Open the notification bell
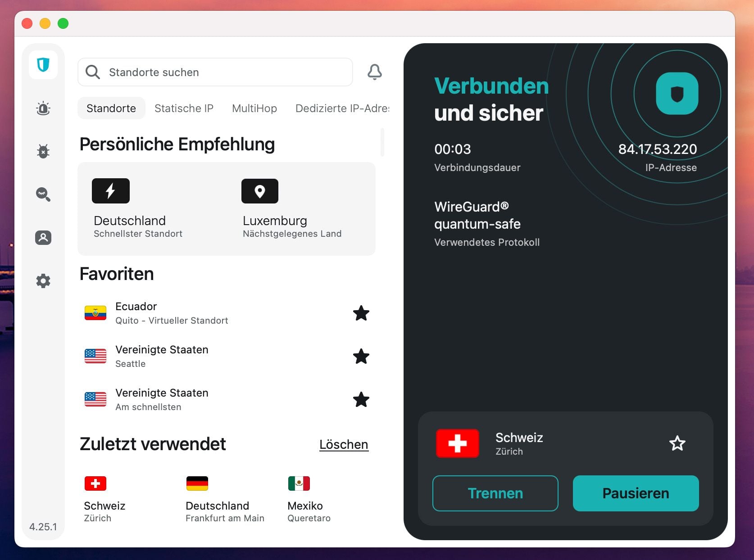Screen dimensions: 754x560 [x=374, y=72]
